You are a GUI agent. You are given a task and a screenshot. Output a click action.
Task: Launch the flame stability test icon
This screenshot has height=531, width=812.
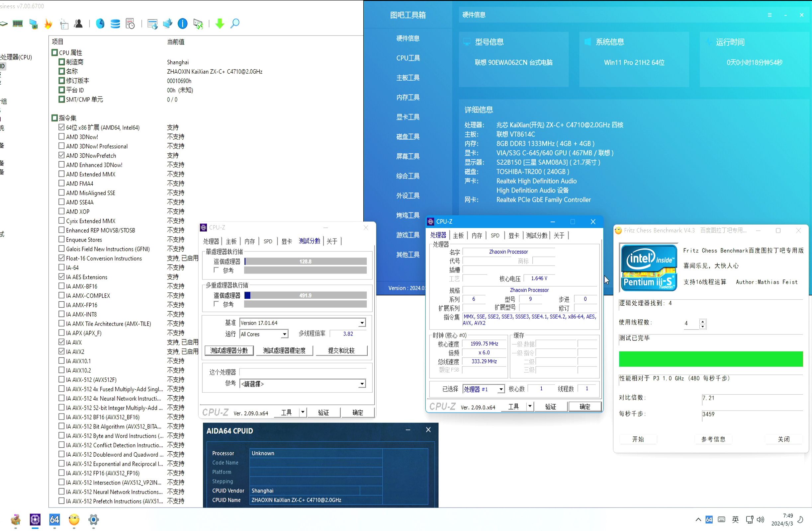pyautogui.click(x=48, y=24)
